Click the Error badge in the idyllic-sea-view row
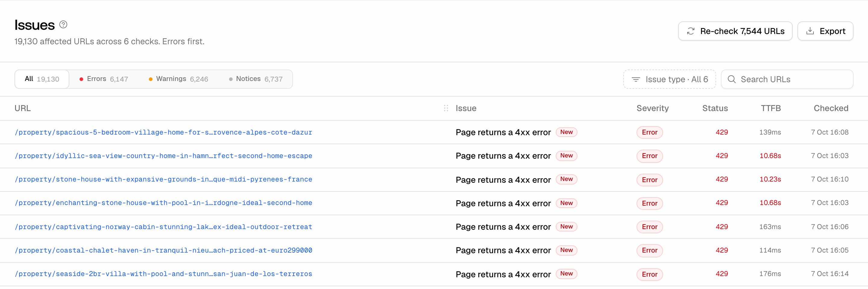This screenshot has height=289, width=868. click(x=650, y=156)
